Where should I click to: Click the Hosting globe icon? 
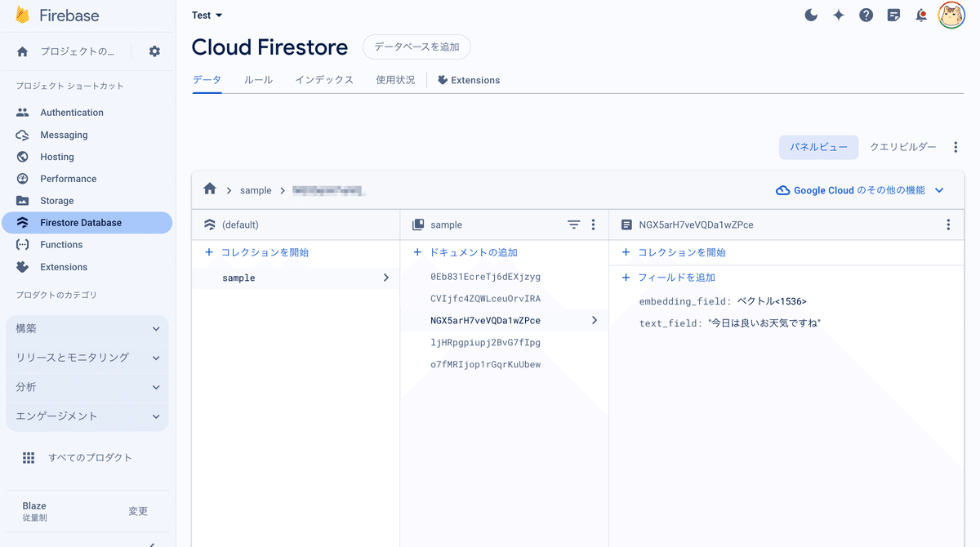point(23,157)
